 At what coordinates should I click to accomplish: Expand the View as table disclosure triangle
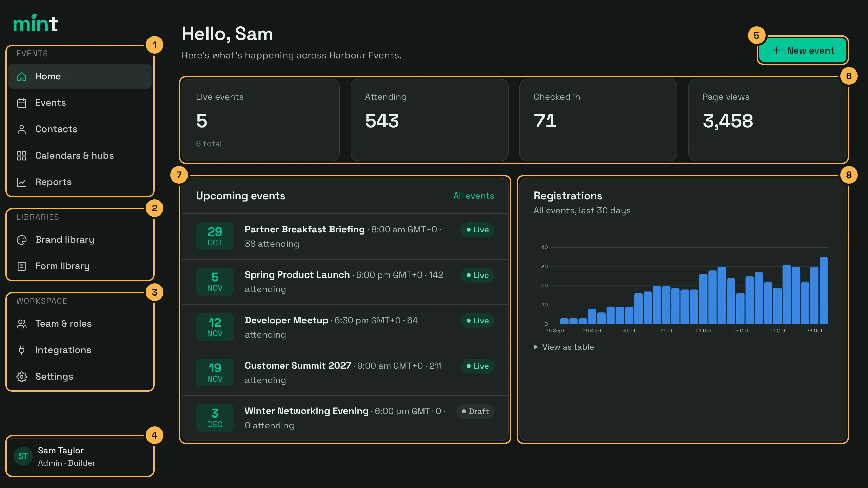click(536, 347)
